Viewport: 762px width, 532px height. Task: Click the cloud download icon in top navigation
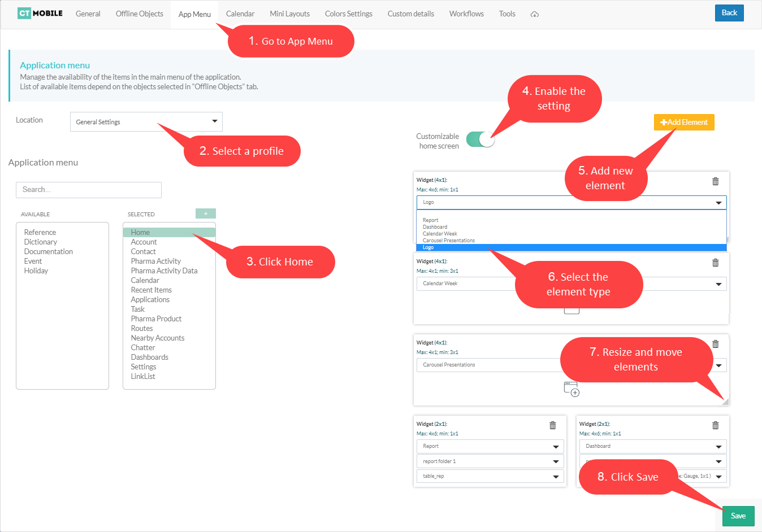click(x=534, y=14)
